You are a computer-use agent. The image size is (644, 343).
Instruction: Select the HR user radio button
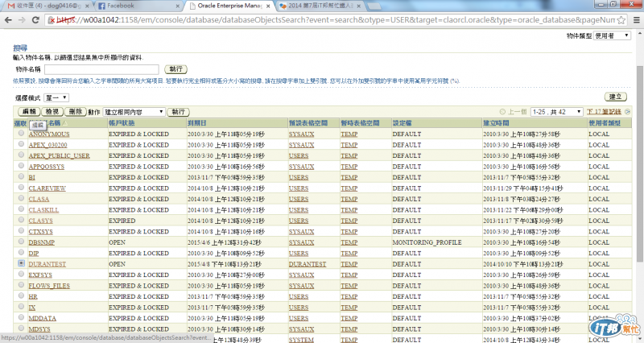pos(21,295)
